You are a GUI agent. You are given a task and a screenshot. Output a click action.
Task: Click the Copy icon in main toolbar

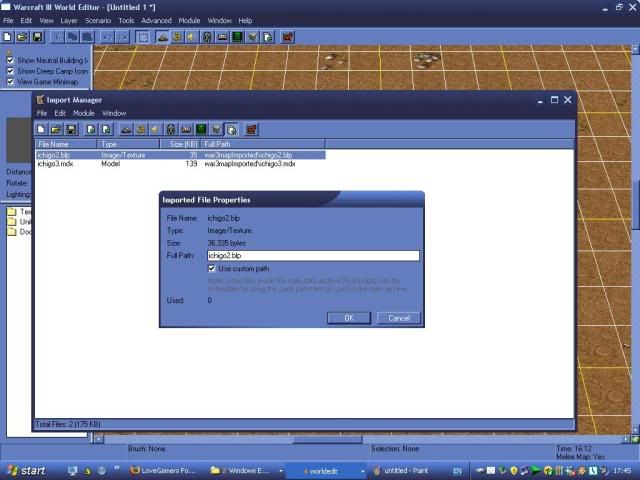click(72, 37)
